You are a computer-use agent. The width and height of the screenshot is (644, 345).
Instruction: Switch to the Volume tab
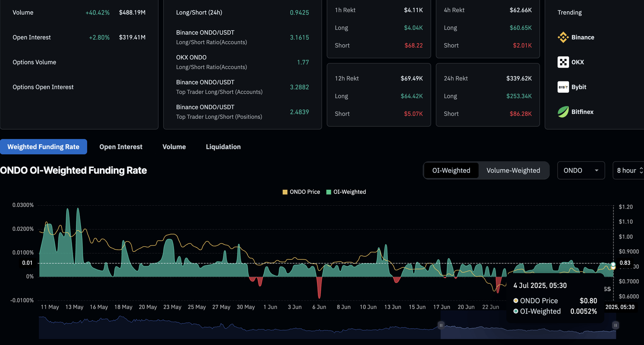[174, 147]
